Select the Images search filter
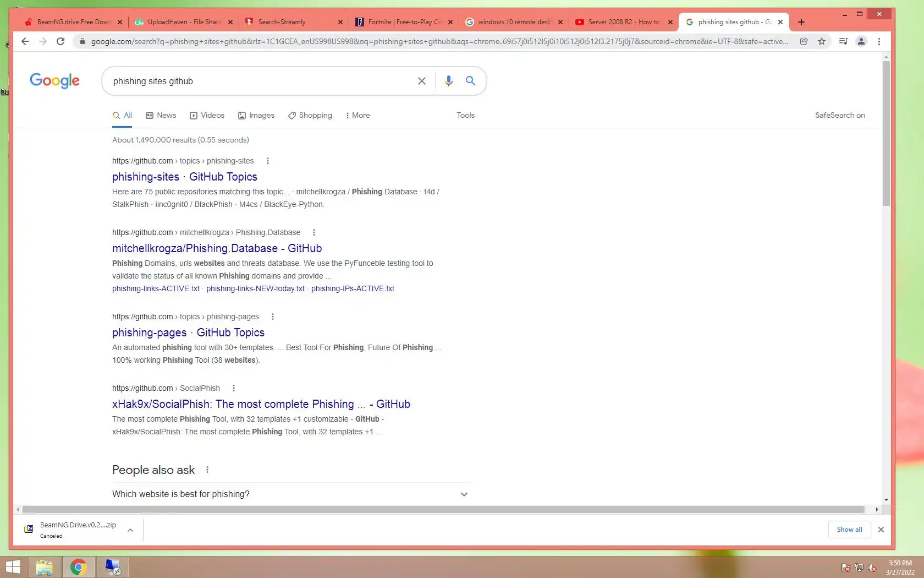Screen dimensions: 924x578 coord(256,115)
